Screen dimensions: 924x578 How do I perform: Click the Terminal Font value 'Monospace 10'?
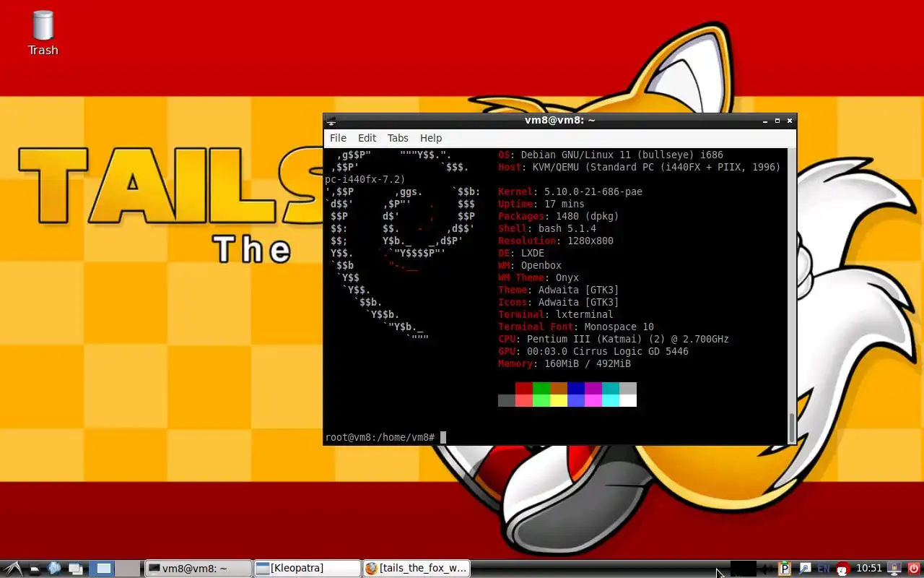[x=619, y=327]
